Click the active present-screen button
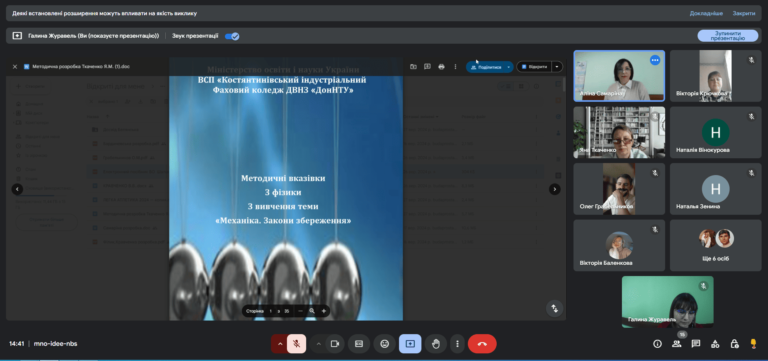Screen dimensions: 768x361 (x=410, y=344)
